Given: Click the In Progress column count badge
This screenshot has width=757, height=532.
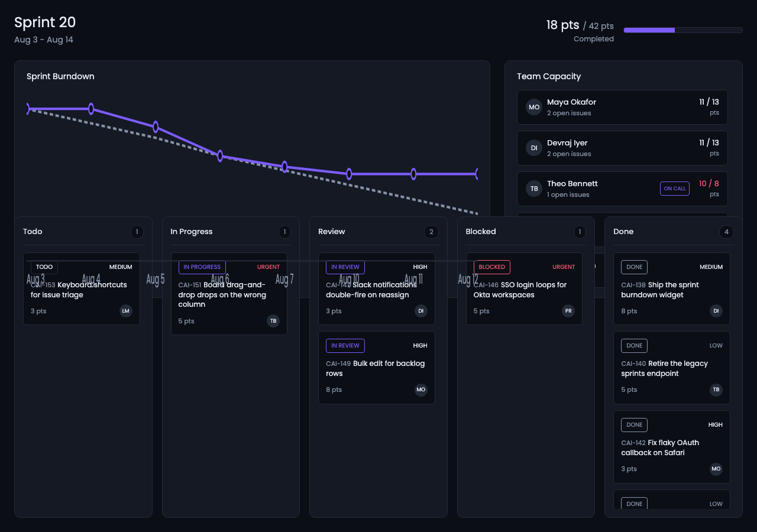Looking at the screenshot, I should (284, 232).
